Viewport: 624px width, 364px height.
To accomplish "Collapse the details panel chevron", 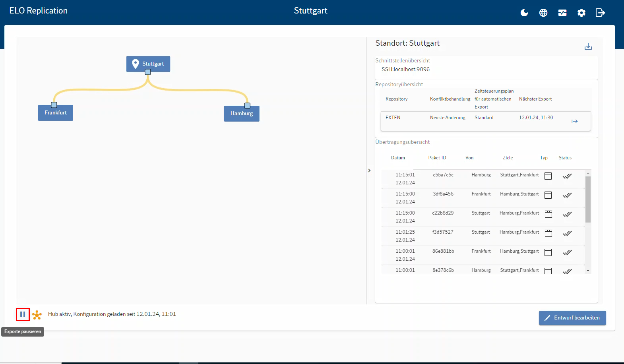I will pos(369,170).
